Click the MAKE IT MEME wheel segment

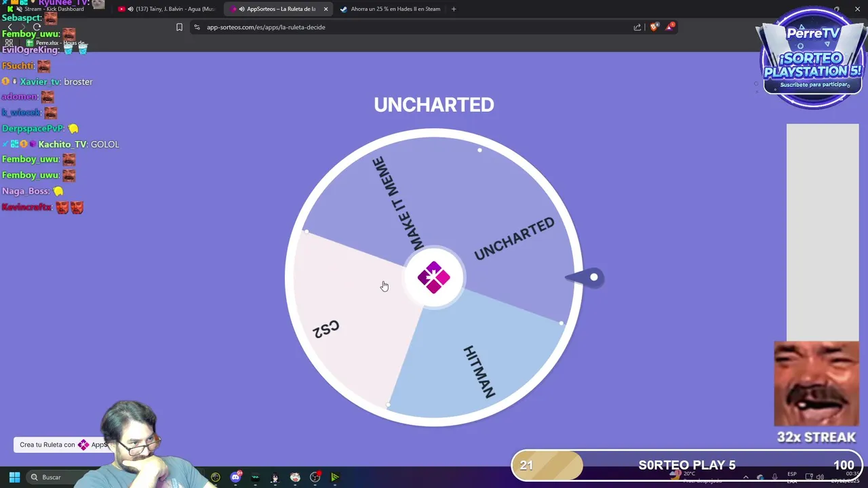pos(397,203)
